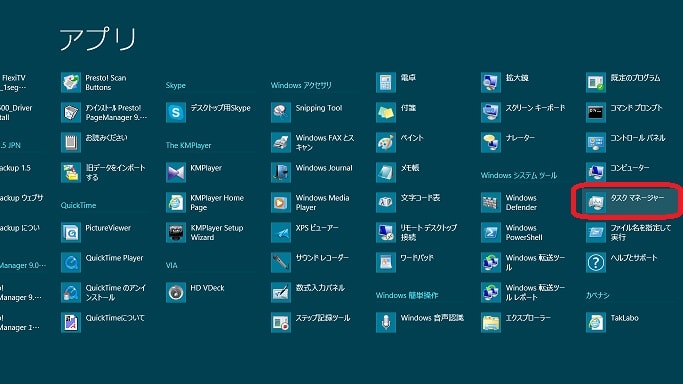
Task: Launch Skype for desktop icon
Action: [x=176, y=112]
